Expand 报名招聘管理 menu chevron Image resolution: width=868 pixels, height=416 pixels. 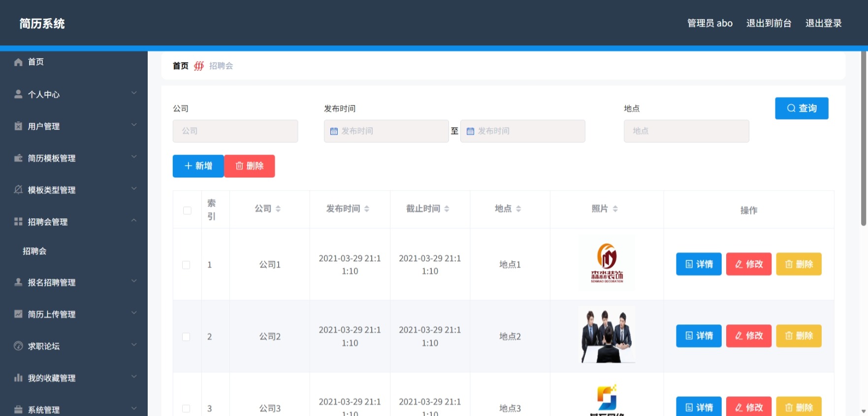pos(134,281)
